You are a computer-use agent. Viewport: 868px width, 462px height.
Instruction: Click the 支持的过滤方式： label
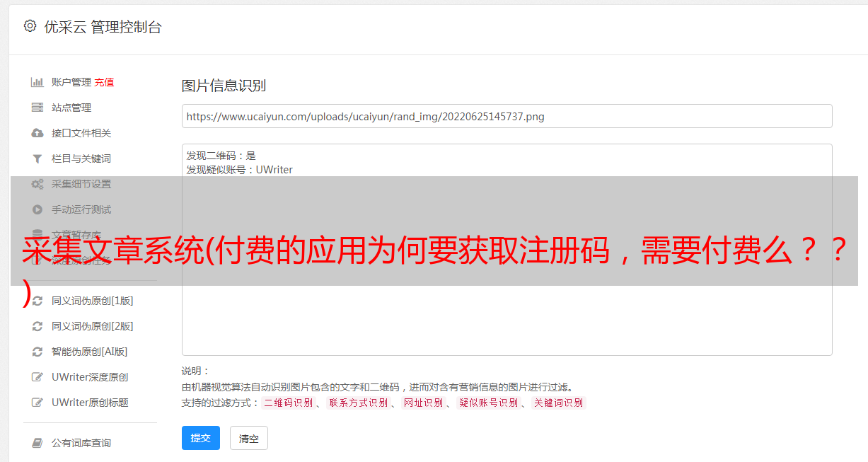pos(221,403)
